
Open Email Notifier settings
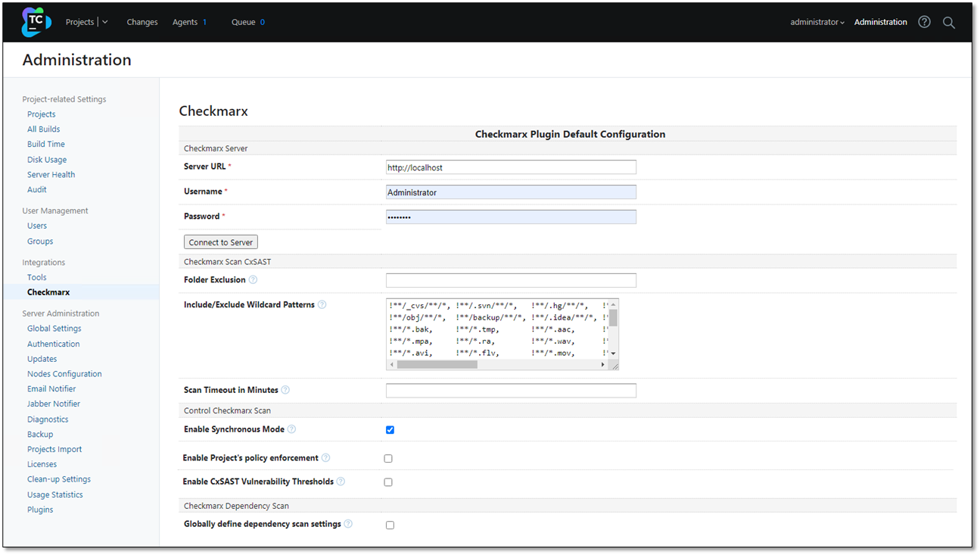click(x=51, y=389)
